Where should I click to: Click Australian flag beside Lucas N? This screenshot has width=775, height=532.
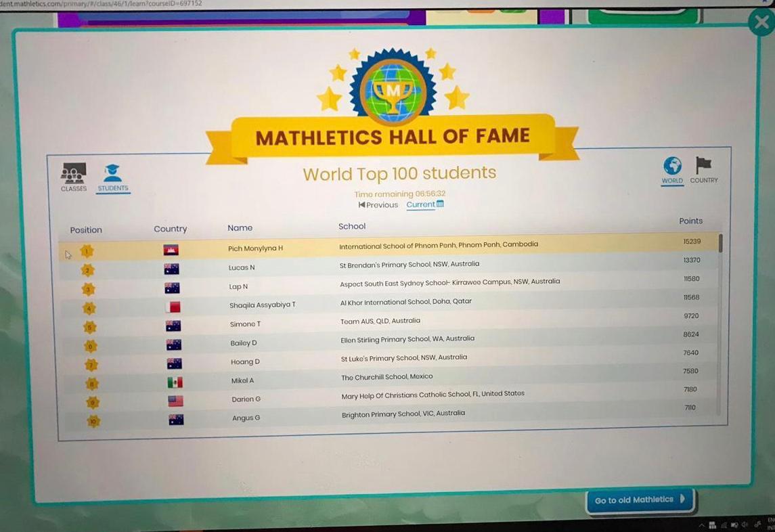[171, 269]
